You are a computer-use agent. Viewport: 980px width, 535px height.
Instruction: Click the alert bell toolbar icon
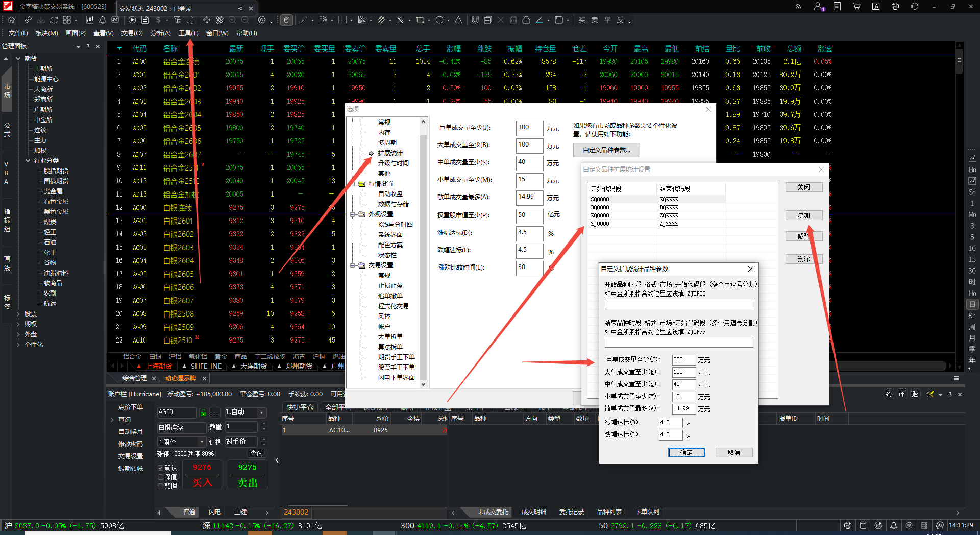(103, 20)
